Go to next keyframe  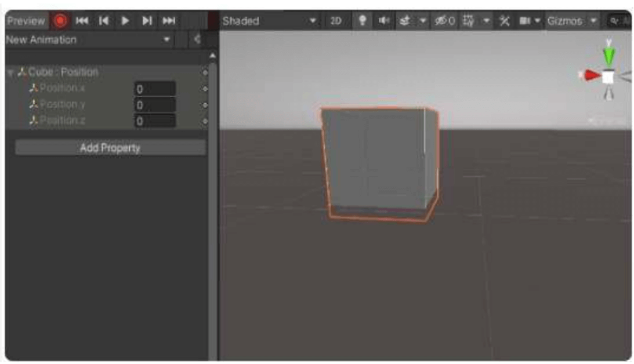(147, 21)
